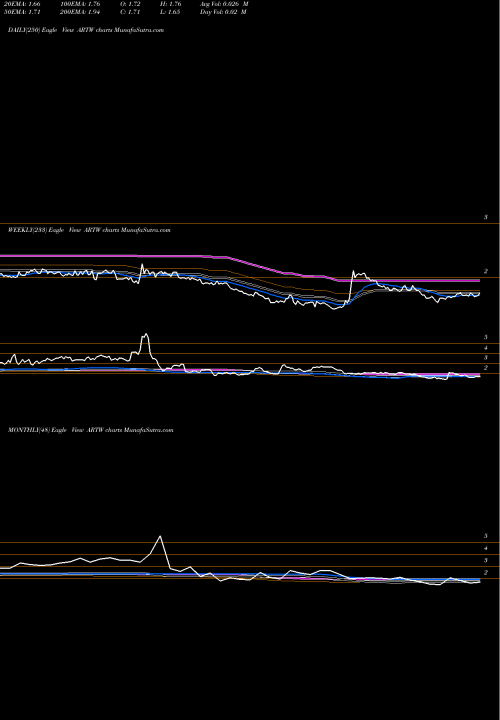Select the open price O: 1.72
Viewport: 500px width, 720px height.
tap(130, 4)
